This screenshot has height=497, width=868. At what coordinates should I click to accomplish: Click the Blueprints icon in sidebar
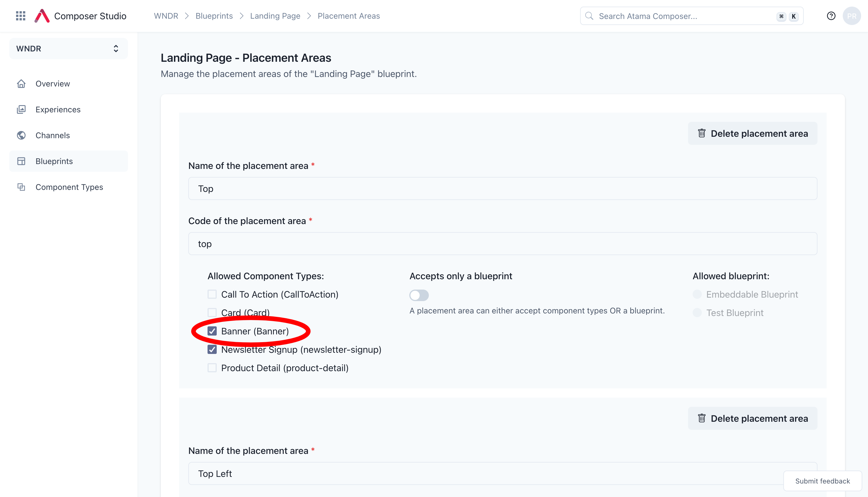tap(22, 161)
